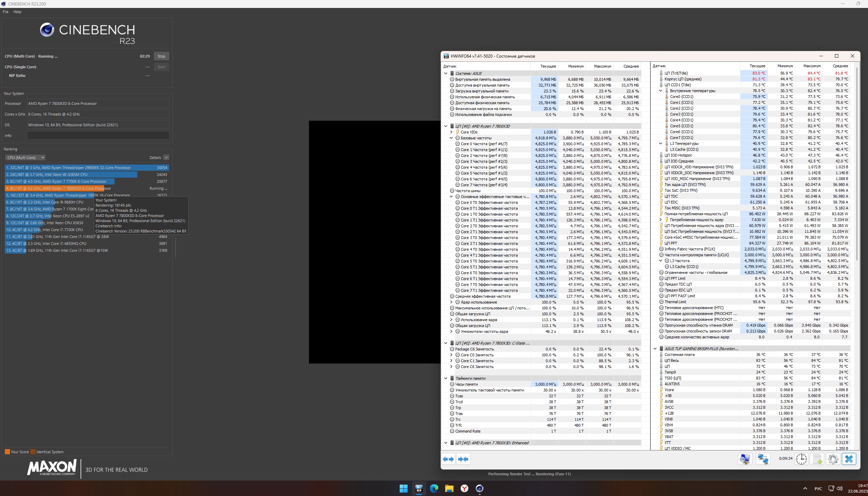Click the monitor with magnifier summary icon
Viewport: 868px width, 496px height.
(745, 459)
